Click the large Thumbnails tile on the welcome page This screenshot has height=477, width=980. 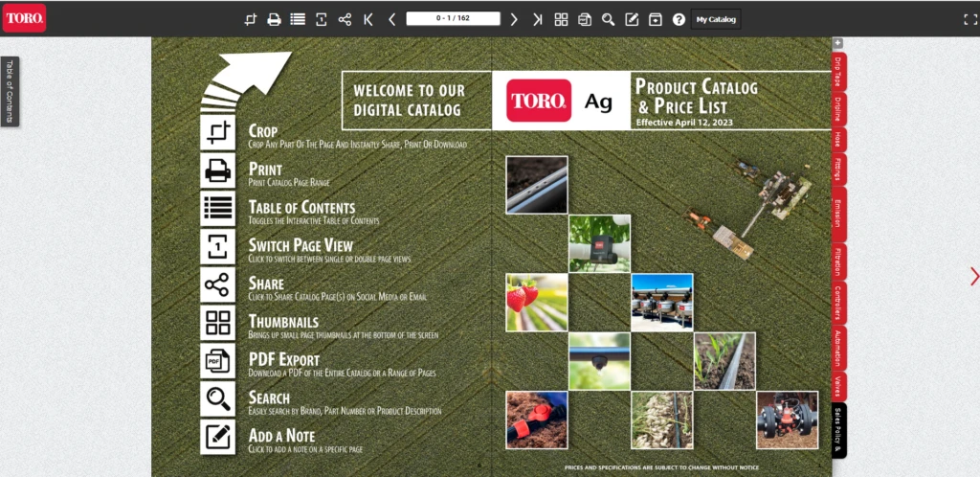click(217, 323)
